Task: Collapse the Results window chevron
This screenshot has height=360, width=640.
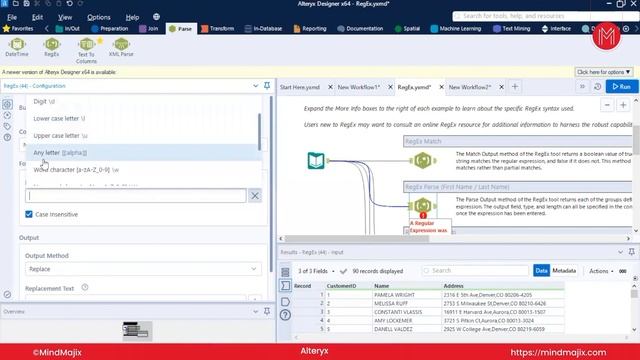Action: tap(620, 252)
